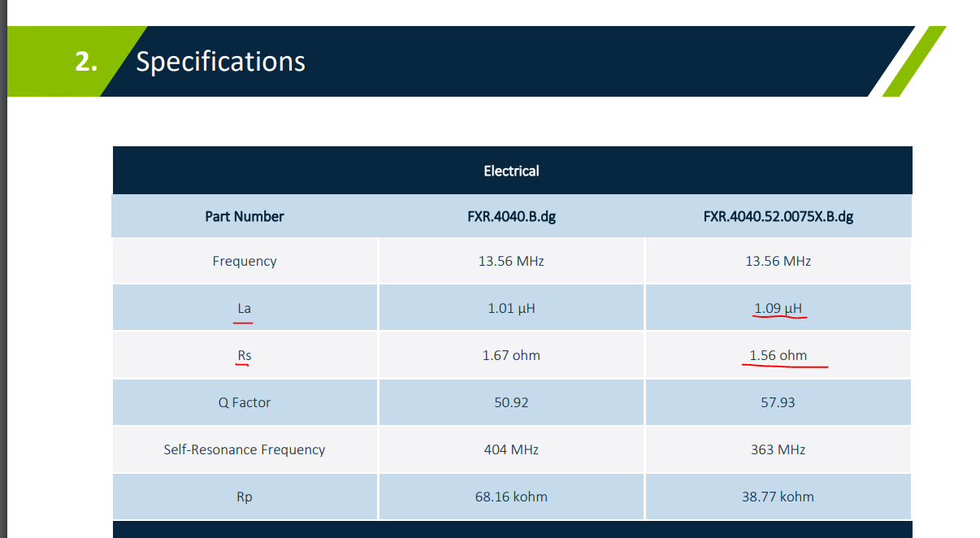Click the red-underlined 1.56 ohm value
Viewport: 980px width, 538px height.
777,355
